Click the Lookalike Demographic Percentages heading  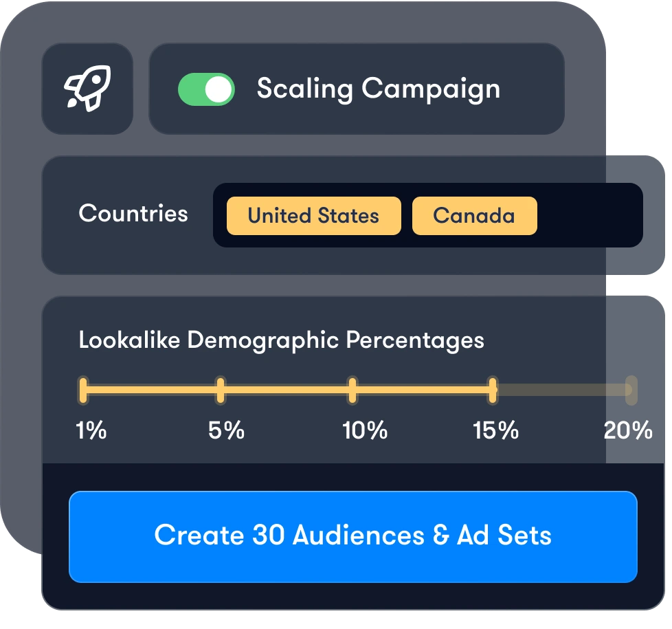pos(281,340)
